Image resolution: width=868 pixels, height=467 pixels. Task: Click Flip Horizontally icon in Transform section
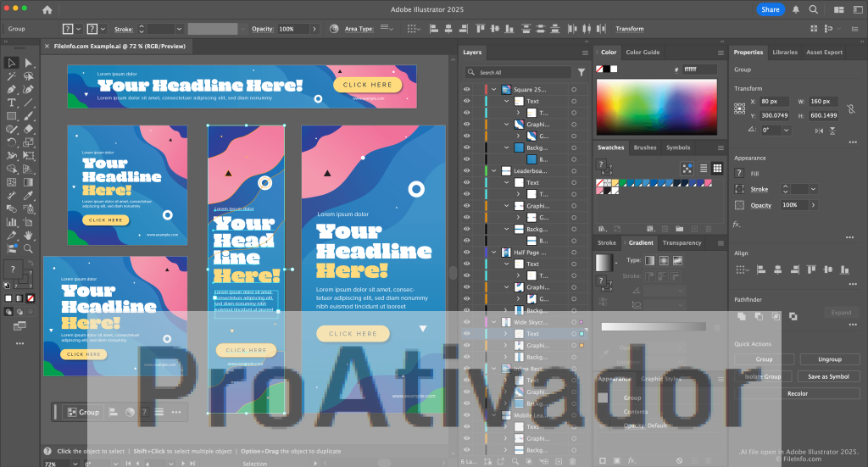[x=819, y=131]
